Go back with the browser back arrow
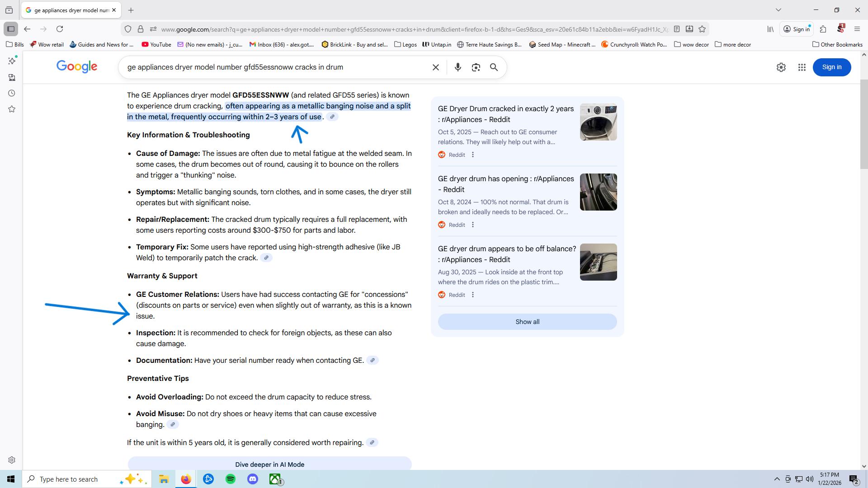This screenshot has width=868, height=488. coord(27,29)
